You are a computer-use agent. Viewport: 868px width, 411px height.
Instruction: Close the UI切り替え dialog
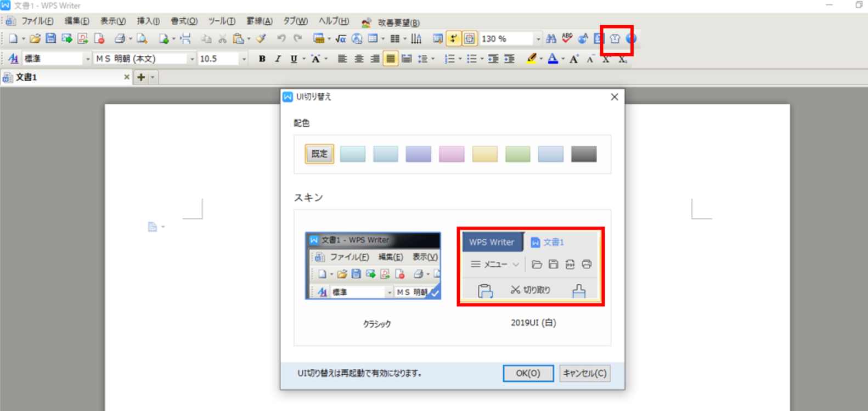pyautogui.click(x=615, y=97)
